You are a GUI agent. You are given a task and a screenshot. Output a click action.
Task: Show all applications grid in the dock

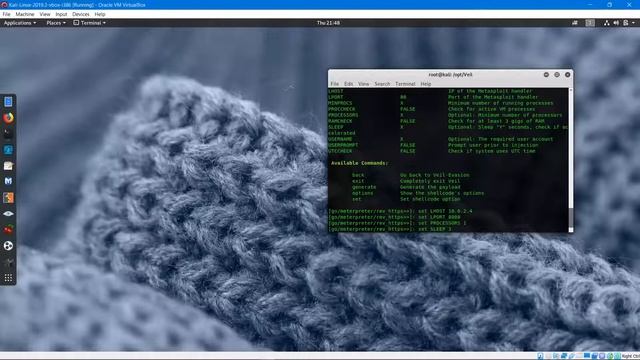point(8,278)
